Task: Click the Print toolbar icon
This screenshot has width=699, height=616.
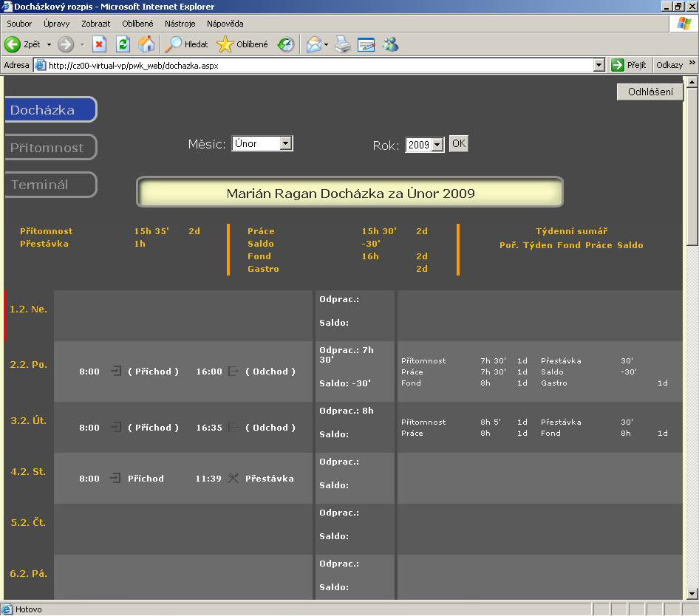Action: point(342,44)
